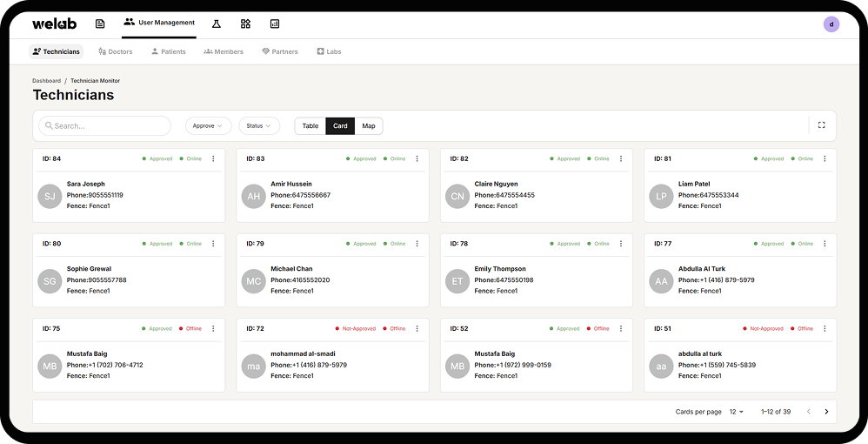
Task: Click Emily Thompson's ET avatar
Action: click(457, 281)
